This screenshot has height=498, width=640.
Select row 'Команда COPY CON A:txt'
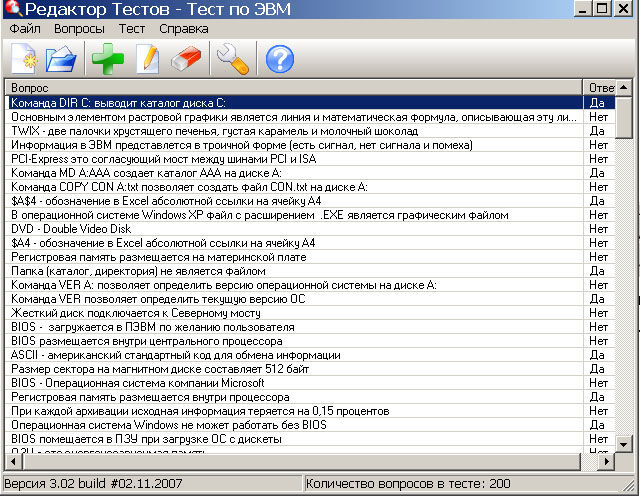pyautogui.click(x=310, y=187)
